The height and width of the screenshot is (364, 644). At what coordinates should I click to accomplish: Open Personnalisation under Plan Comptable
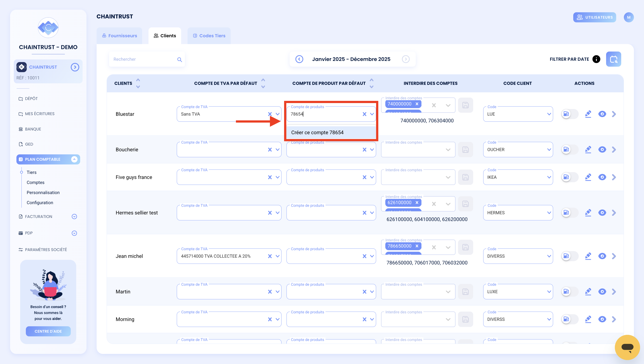pos(43,192)
